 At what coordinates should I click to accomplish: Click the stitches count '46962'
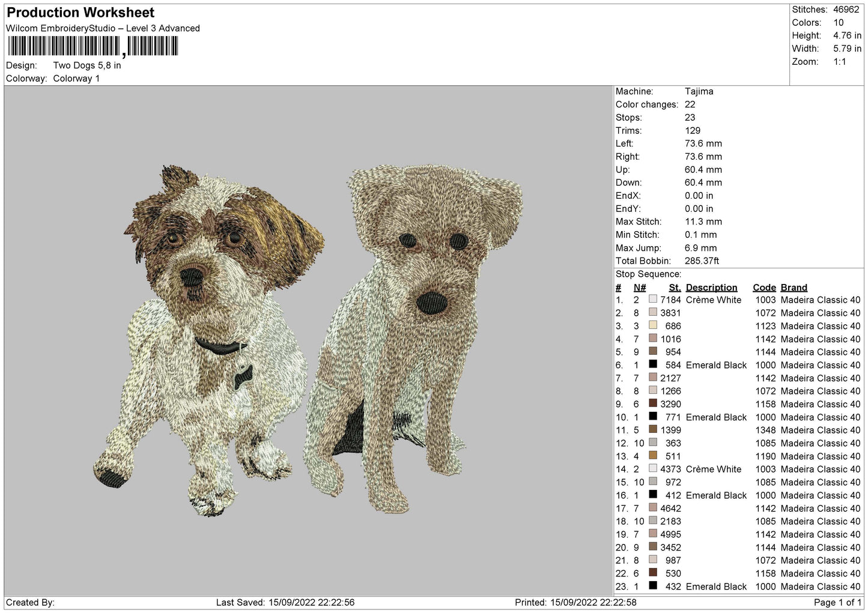[846, 10]
